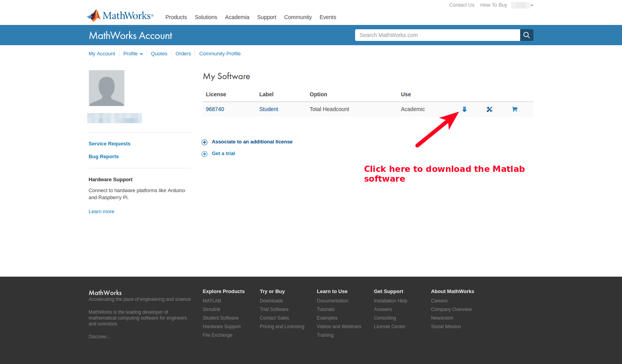Go to My Account tab
Image resolution: width=622 pixels, height=364 pixels.
pos(102,54)
